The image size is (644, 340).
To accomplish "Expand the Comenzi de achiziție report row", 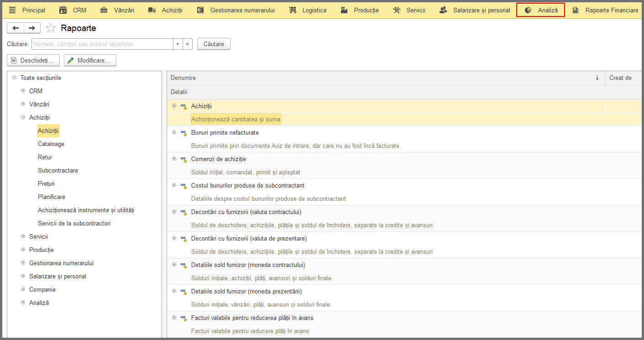I will [174, 159].
